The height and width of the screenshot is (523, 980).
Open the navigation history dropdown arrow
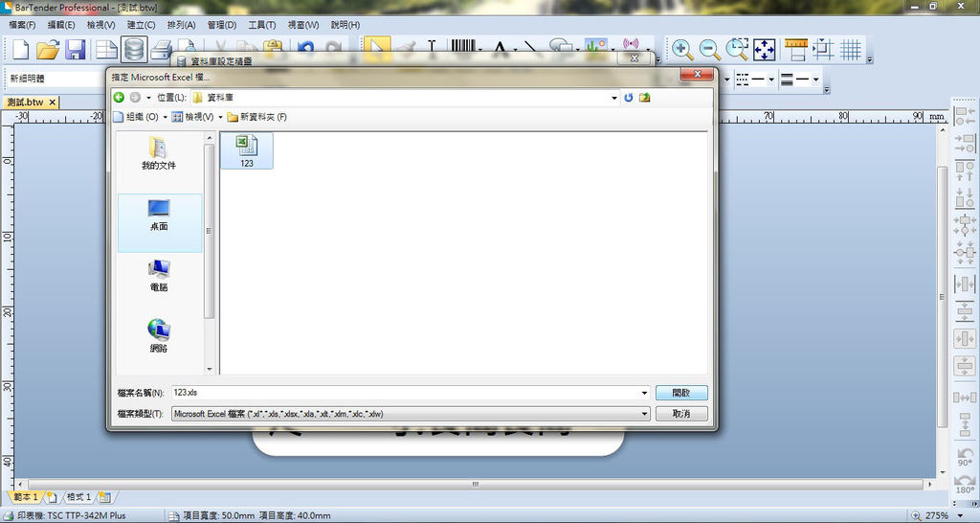pos(148,98)
